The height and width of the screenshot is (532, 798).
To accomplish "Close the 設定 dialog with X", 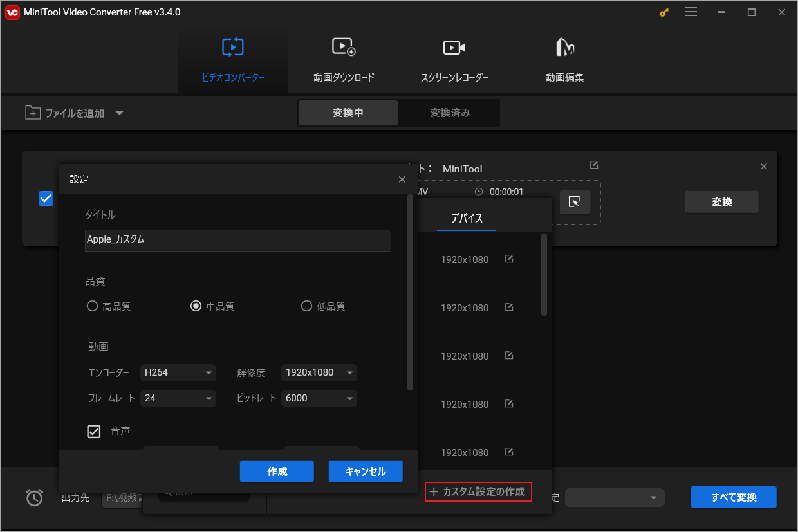I will point(402,179).
